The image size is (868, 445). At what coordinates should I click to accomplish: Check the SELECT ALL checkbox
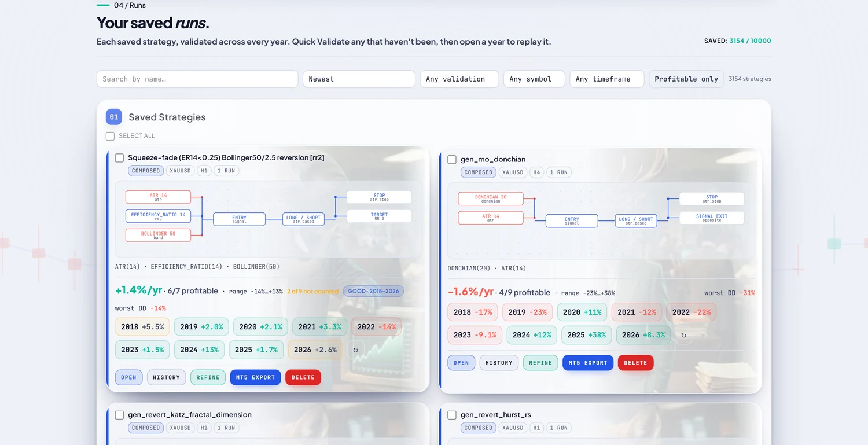tap(110, 136)
